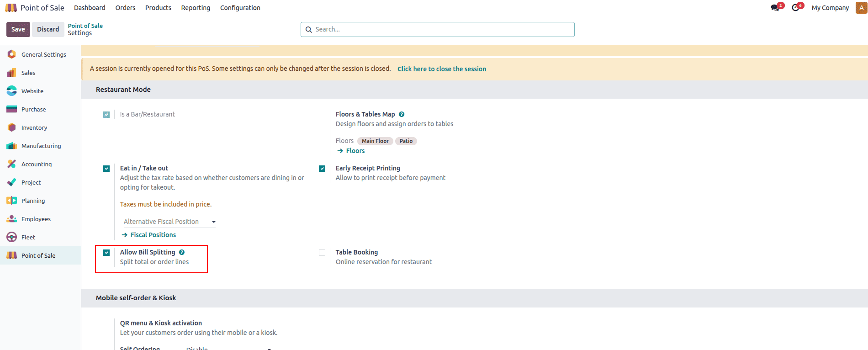Show help for Allow Bill Splitting

[x=182, y=252]
